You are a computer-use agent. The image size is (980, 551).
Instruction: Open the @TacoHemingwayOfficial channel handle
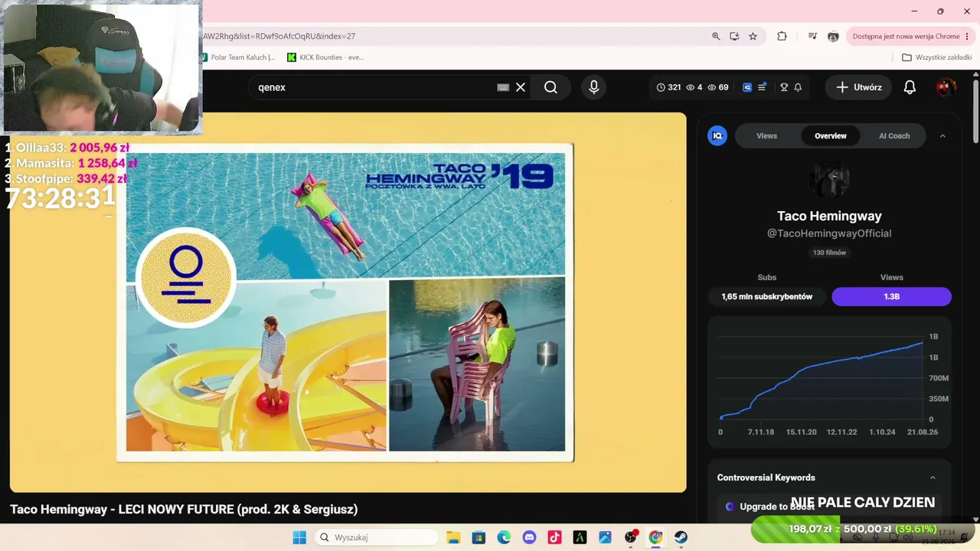click(x=829, y=233)
